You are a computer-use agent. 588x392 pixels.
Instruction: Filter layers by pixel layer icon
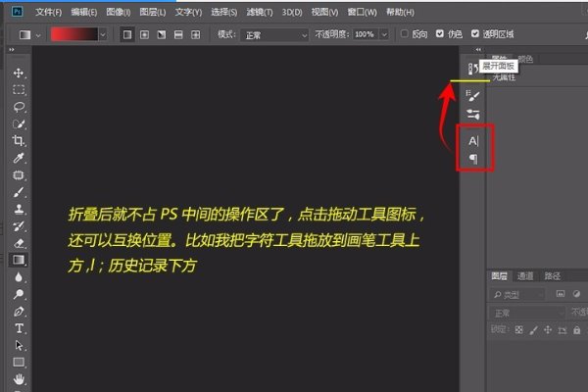[561, 294]
